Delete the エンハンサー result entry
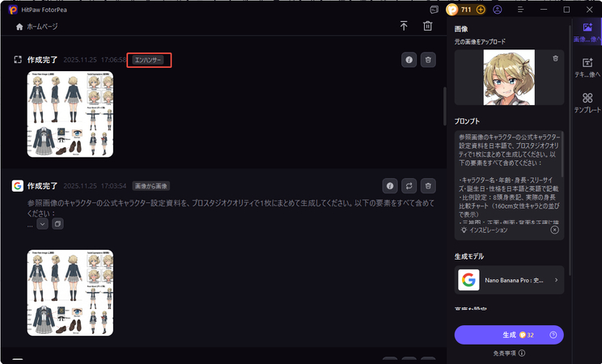Screen dimensions: 602x364 428,60
